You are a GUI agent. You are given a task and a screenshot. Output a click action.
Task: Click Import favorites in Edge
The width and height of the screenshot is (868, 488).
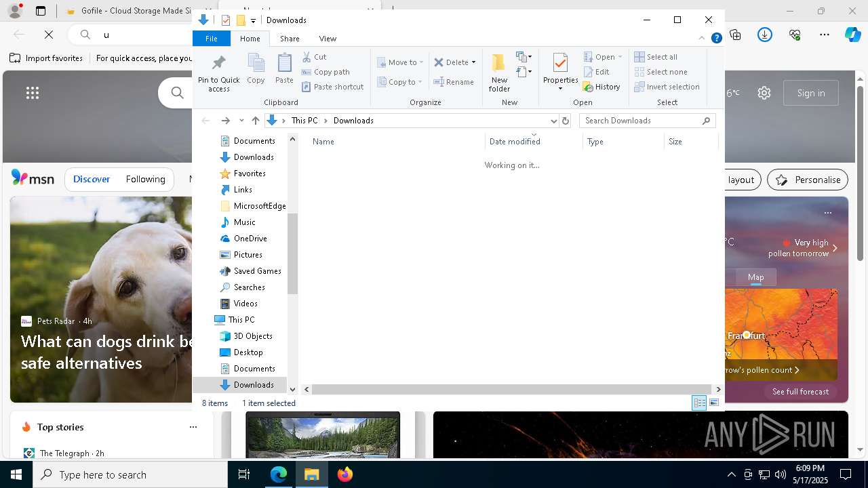[46, 58]
